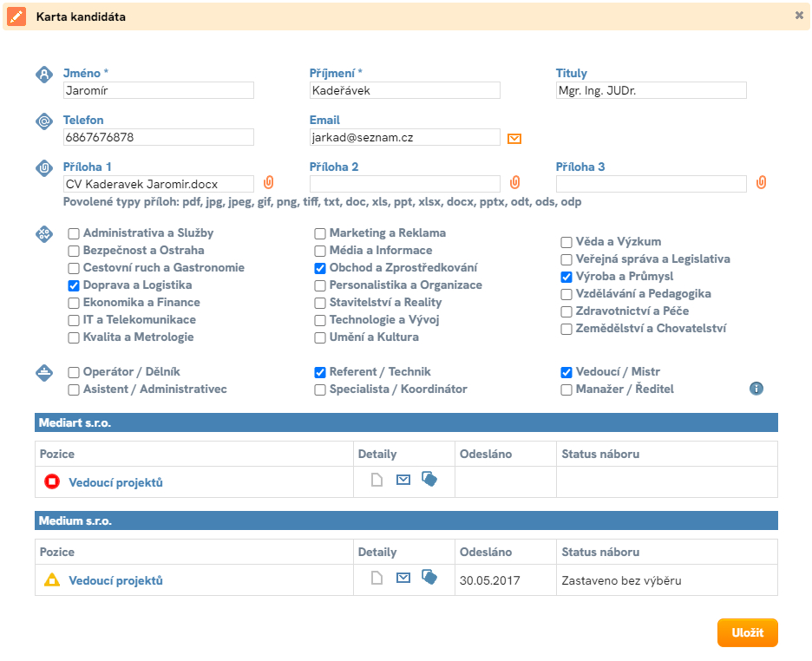Viewport: 812px width, 661px height.
Task: Open the document detail icon in Mediart s.r.o. row
Action: tap(377, 480)
